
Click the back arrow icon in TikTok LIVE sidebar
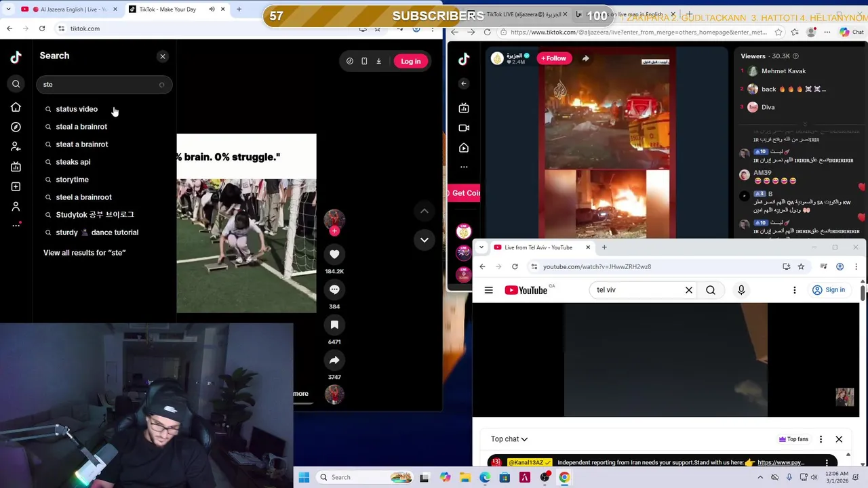pyautogui.click(x=464, y=83)
